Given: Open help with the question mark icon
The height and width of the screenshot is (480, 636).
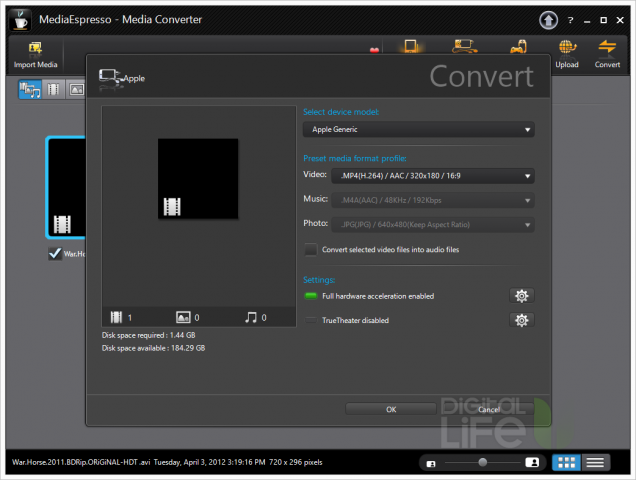Looking at the screenshot, I should (x=570, y=20).
